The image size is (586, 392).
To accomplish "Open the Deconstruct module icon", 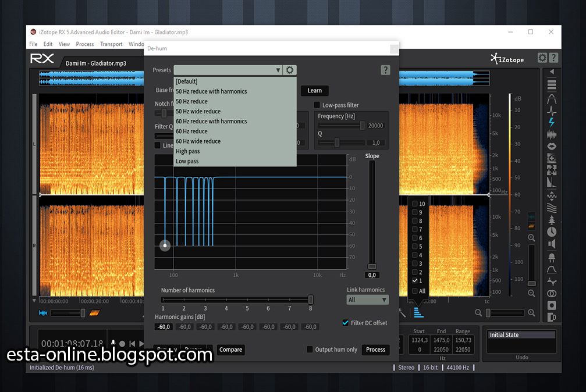I will 552,170.
